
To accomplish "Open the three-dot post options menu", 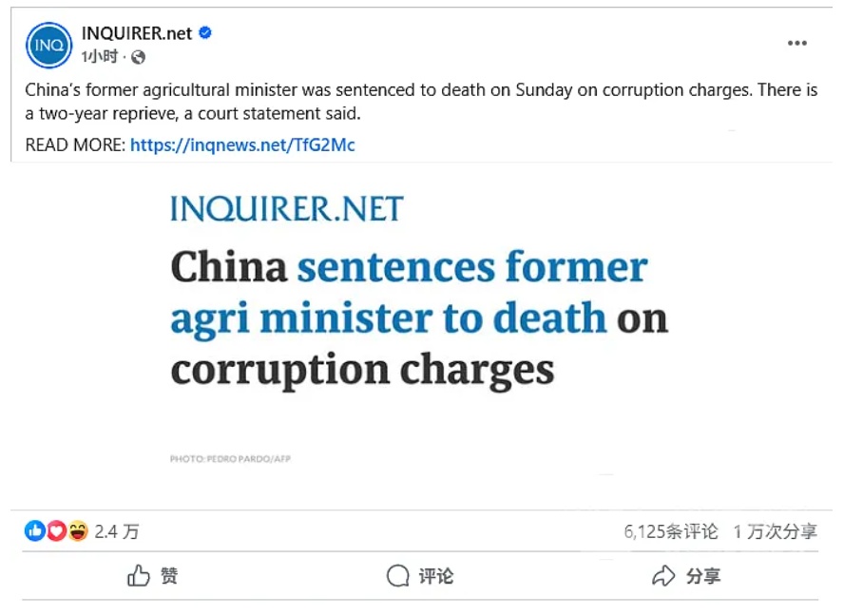I will 796,44.
